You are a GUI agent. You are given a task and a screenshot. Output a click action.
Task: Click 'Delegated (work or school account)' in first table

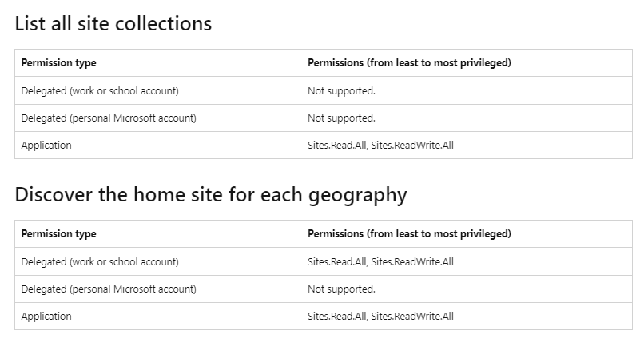pyautogui.click(x=100, y=91)
